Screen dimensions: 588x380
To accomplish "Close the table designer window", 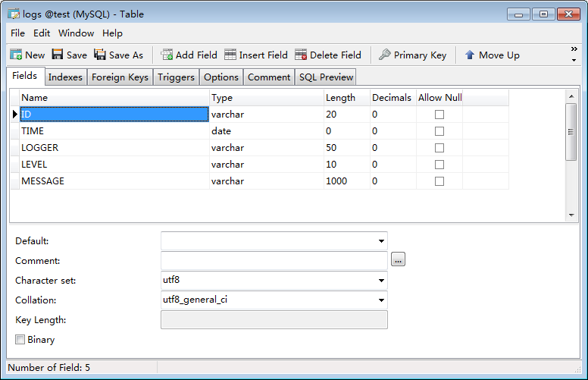I will 568,14.
